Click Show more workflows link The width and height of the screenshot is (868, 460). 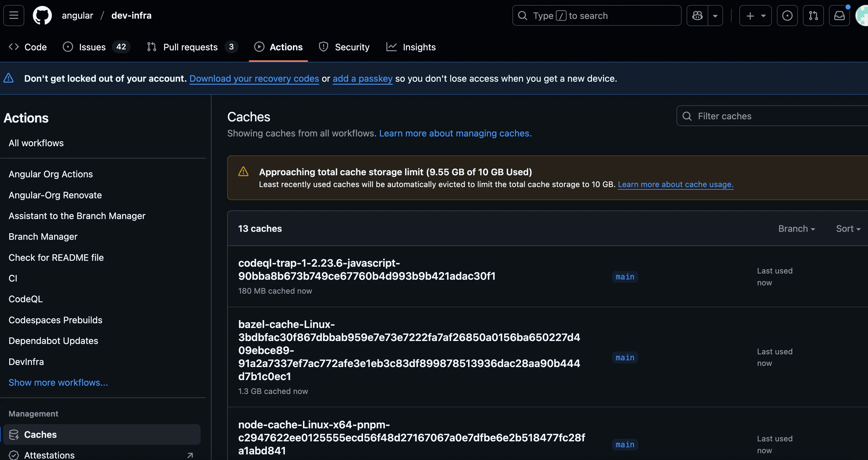point(58,382)
